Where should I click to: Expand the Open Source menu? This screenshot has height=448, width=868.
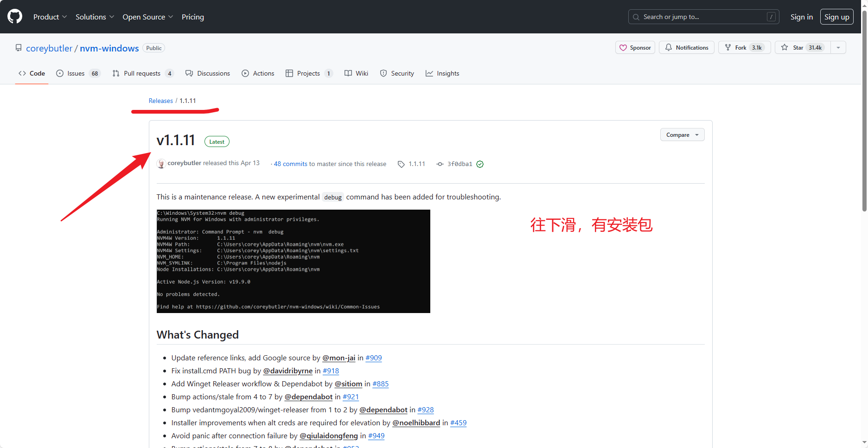[148, 17]
